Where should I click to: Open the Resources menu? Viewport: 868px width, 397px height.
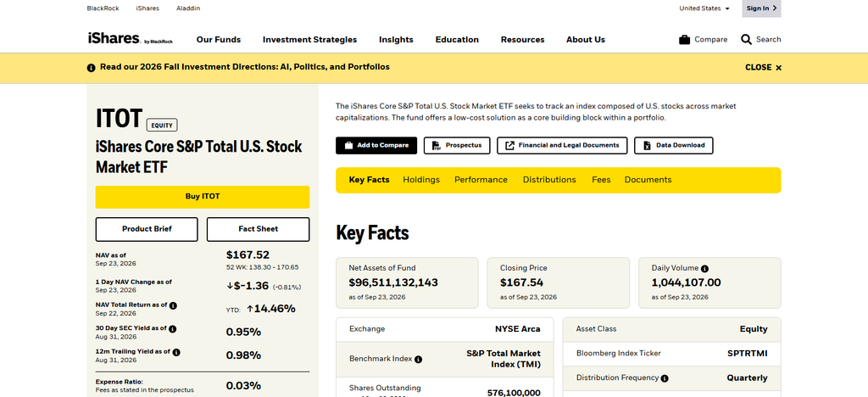(x=522, y=40)
